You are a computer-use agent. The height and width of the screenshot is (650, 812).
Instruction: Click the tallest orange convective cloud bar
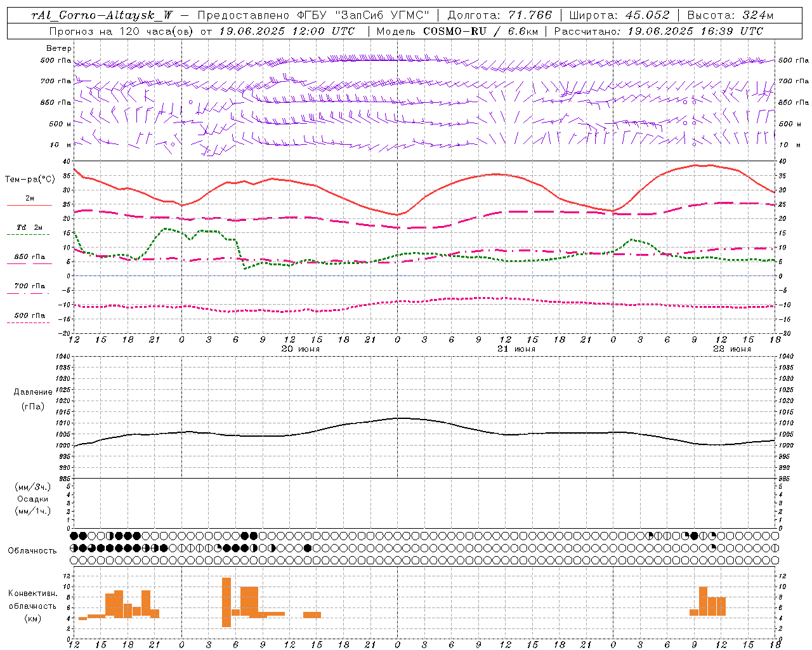click(226, 602)
